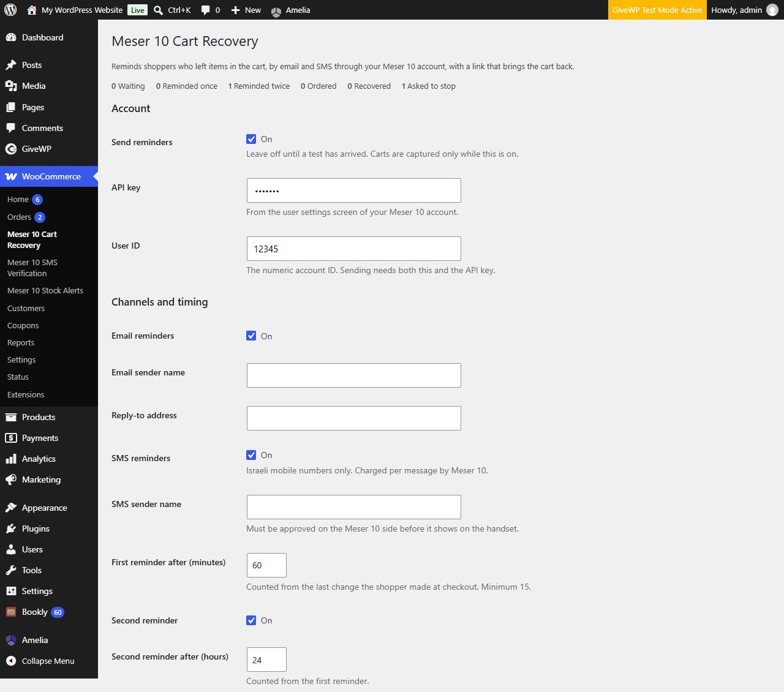
Task: Open Dashboard via its gauge icon
Action: [11, 37]
